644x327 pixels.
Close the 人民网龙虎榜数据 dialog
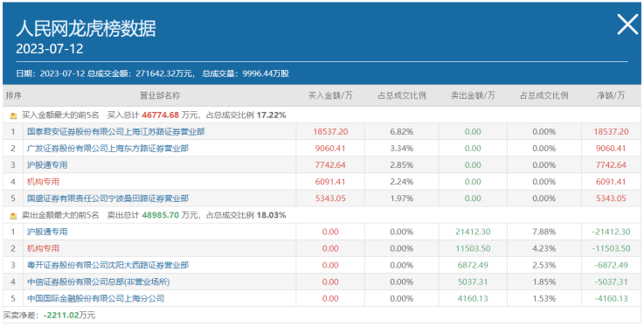point(627,24)
